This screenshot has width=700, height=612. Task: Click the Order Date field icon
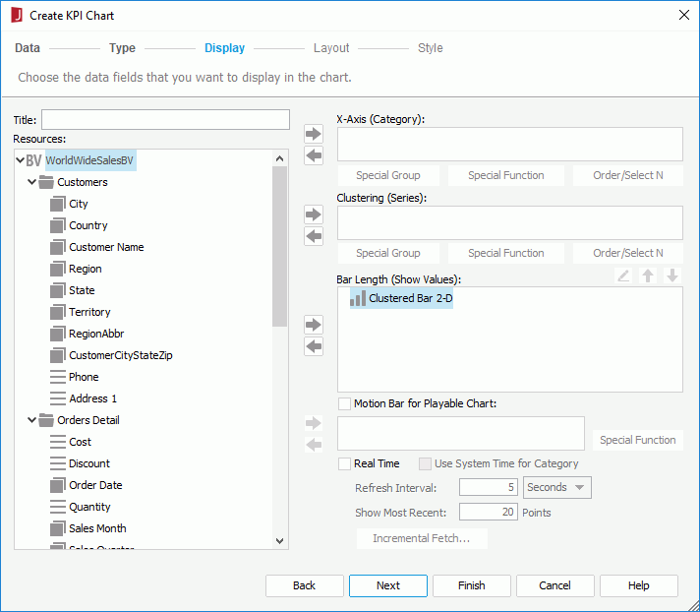coord(58,485)
